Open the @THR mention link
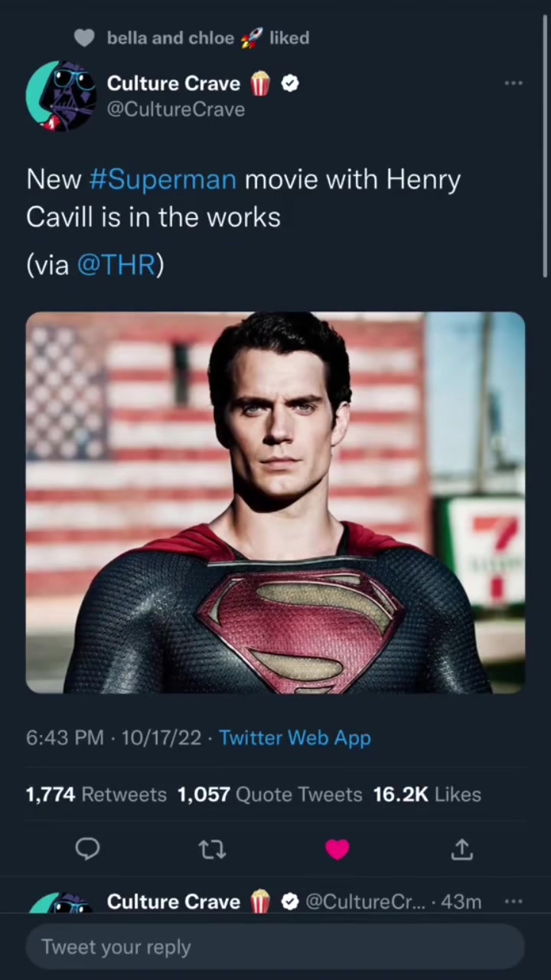Image resolution: width=551 pixels, height=980 pixels. [116, 264]
